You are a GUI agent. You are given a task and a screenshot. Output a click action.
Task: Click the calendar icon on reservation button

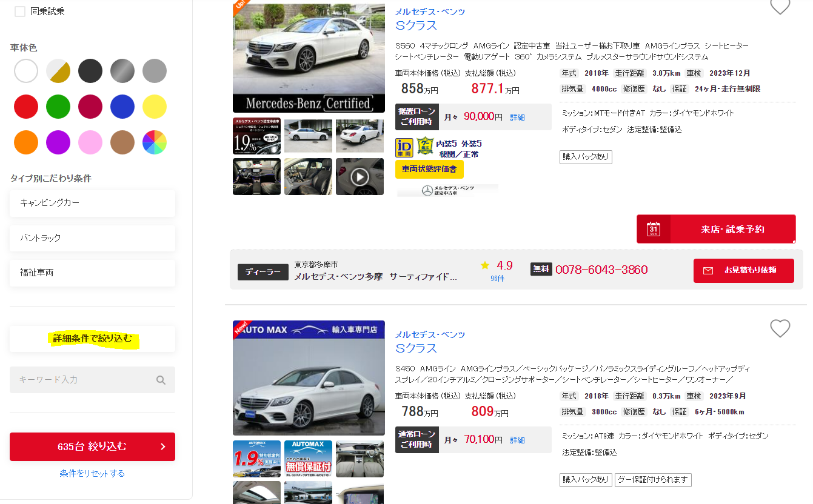[x=654, y=229]
